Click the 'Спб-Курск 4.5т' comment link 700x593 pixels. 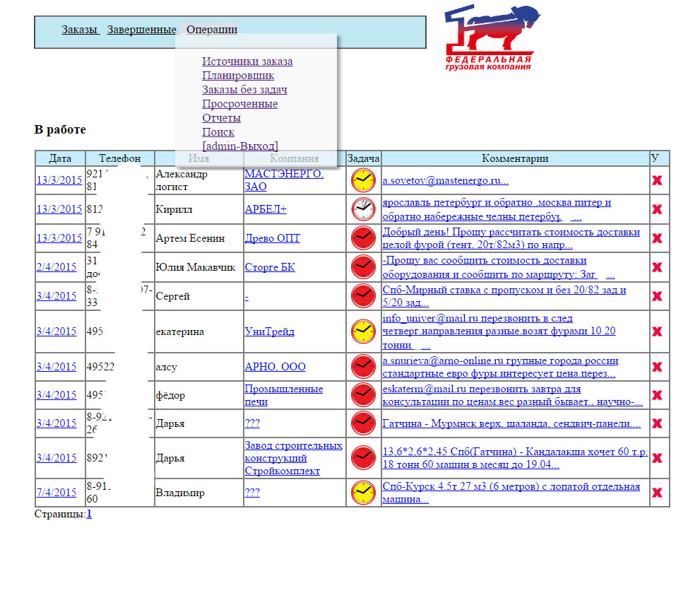[x=511, y=493]
